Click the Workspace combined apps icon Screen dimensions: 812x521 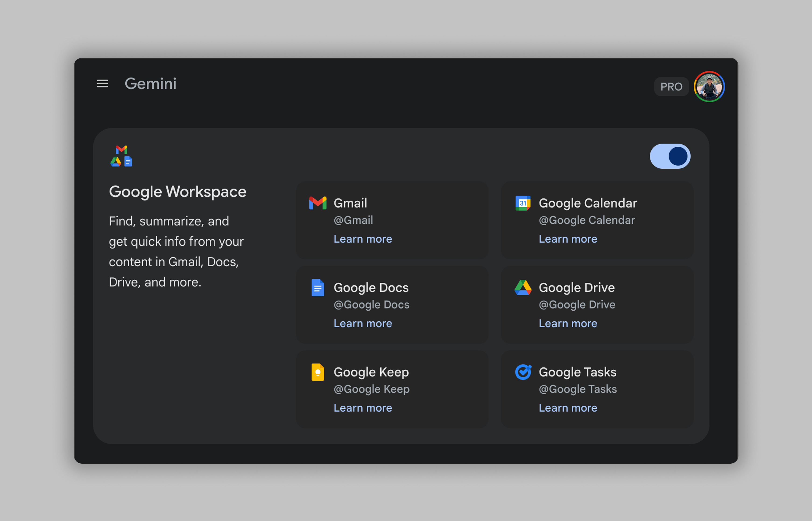coord(121,156)
